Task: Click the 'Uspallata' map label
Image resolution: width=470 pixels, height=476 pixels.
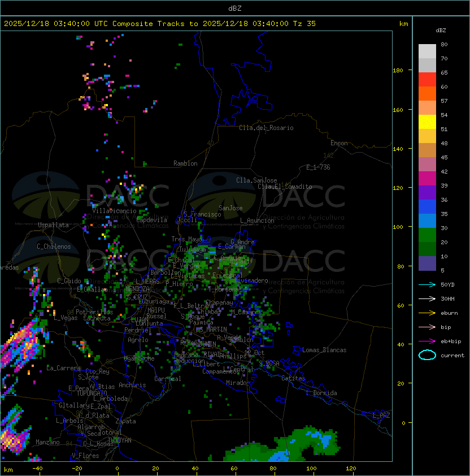Action: (x=53, y=225)
